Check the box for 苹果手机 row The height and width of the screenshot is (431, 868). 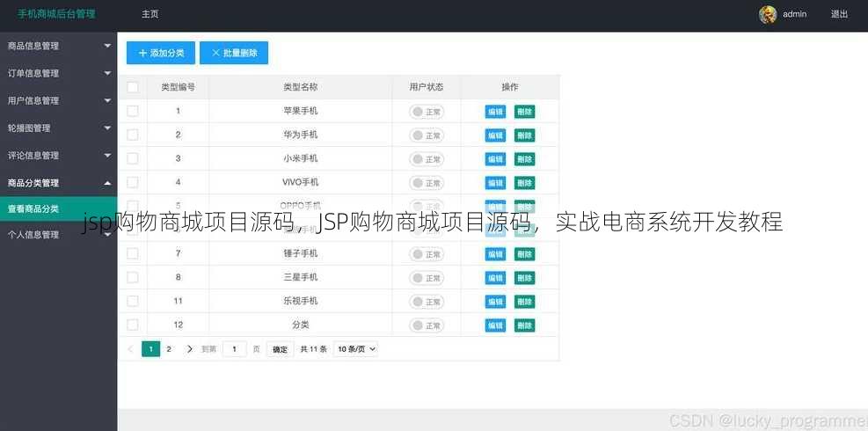[x=133, y=111]
